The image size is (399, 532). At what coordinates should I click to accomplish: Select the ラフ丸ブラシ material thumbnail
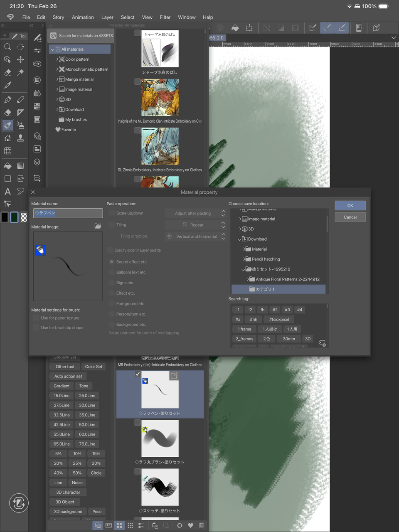tap(160, 438)
